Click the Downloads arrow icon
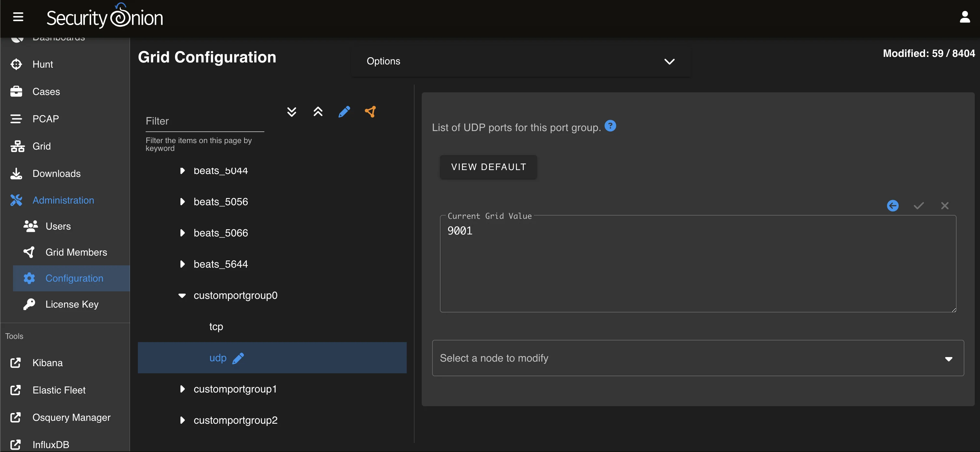The height and width of the screenshot is (452, 980). pos(16,174)
